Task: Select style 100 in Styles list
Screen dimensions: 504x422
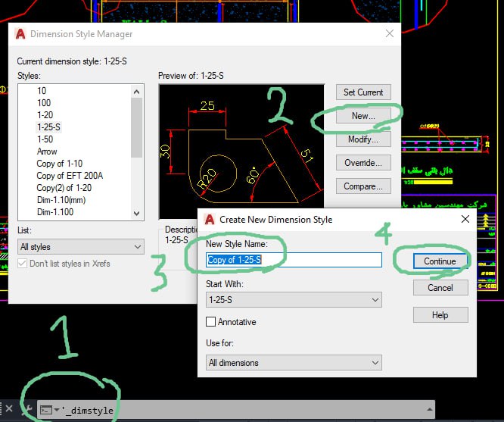Action: click(44, 103)
